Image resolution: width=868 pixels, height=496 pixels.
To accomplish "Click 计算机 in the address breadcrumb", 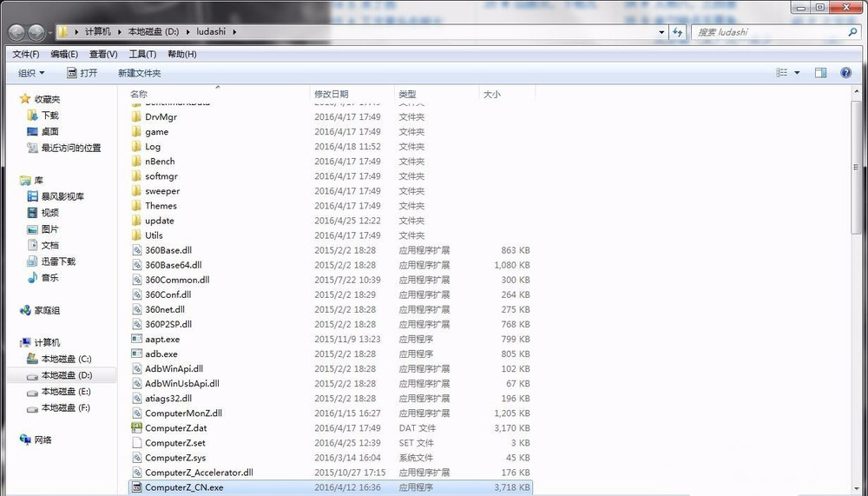I will (x=98, y=31).
